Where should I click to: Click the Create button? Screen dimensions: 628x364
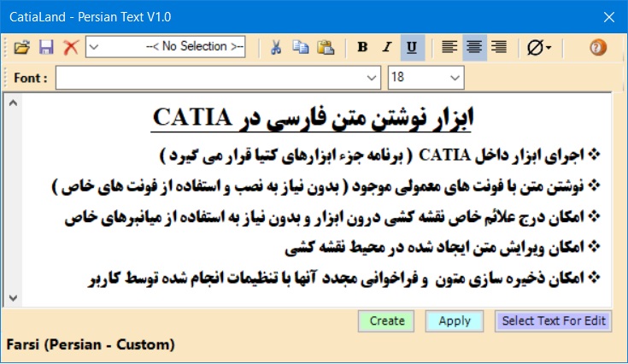(386, 320)
